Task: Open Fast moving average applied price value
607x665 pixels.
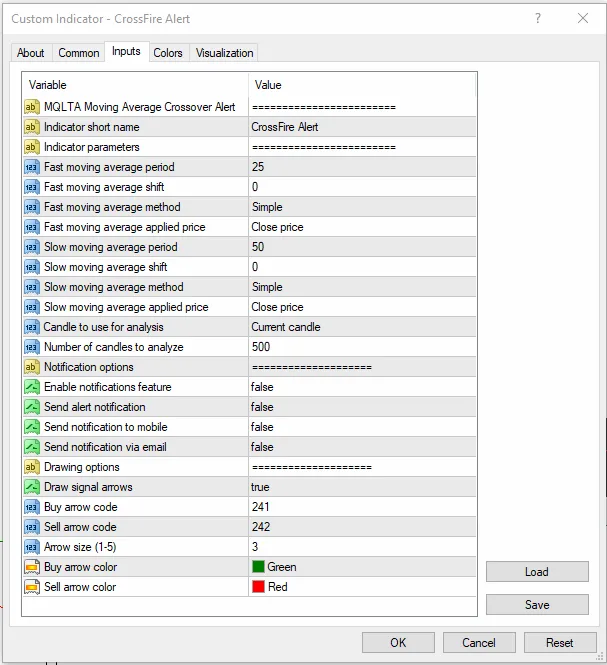Action: tap(362, 227)
